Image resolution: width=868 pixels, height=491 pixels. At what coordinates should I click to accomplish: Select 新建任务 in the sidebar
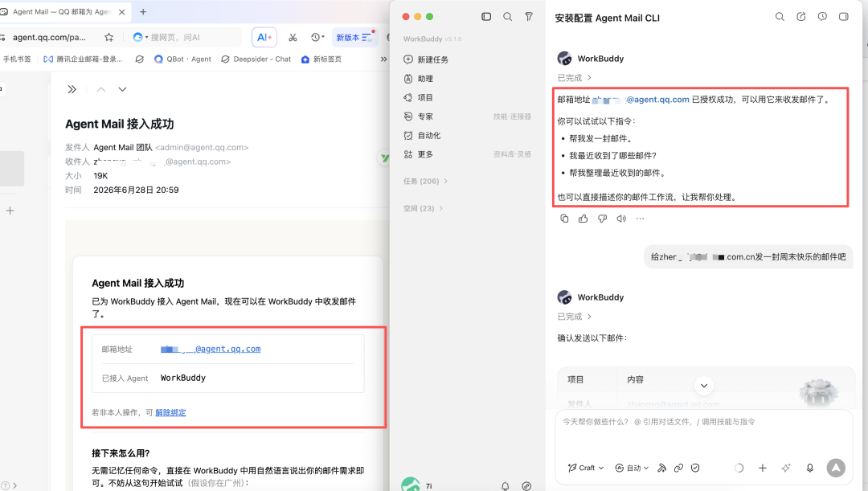click(426, 59)
